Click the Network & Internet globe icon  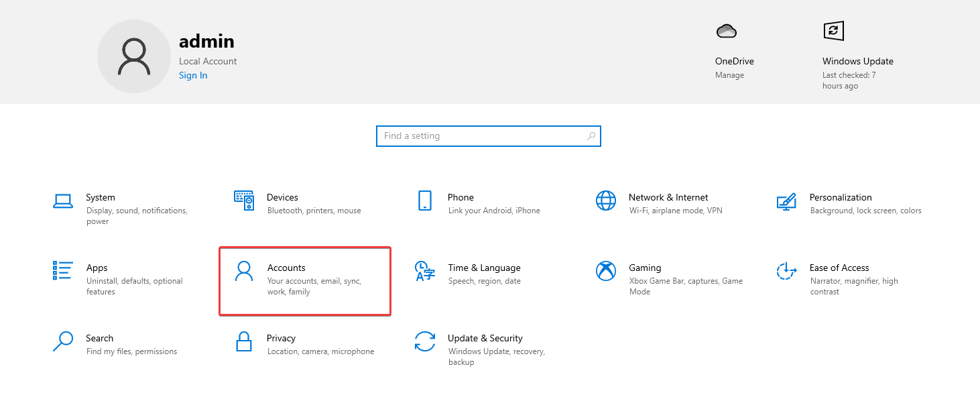[606, 201]
